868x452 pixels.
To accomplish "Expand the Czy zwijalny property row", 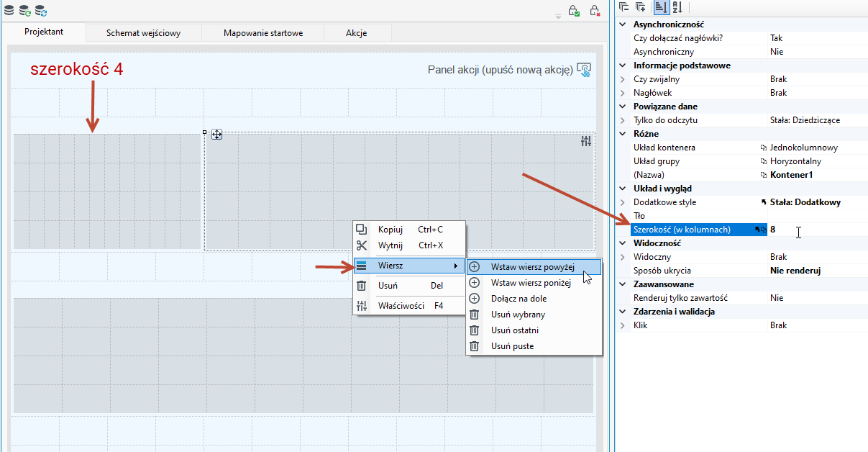I will [x=623, y=79].
